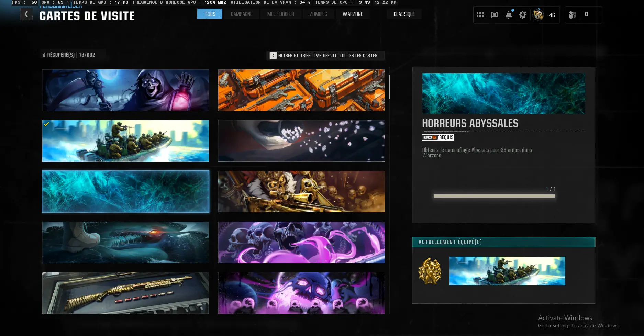644x336 pixels.
Task: Open settings with the gear icon
Action: coord(522,15)
